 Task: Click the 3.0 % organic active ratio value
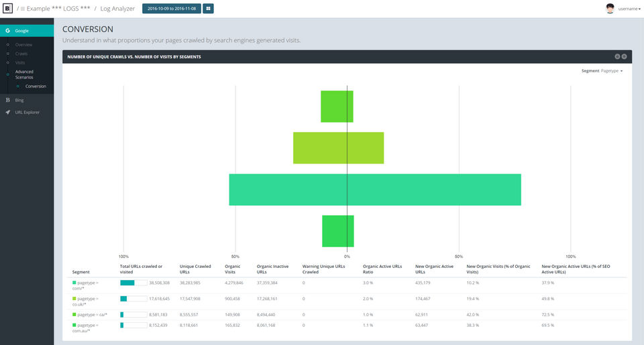tap(368, 283)
